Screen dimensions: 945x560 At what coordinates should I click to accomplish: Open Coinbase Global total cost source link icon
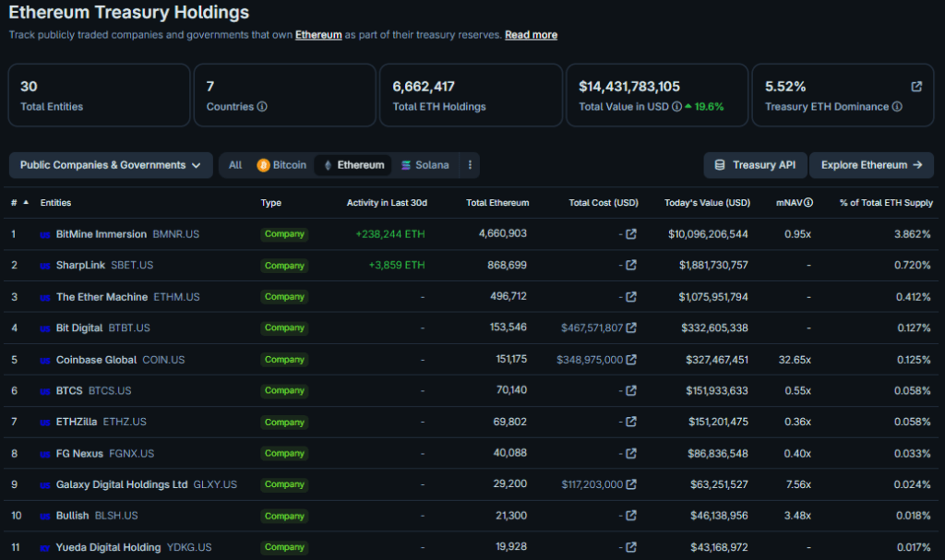[x=631, y=360]
